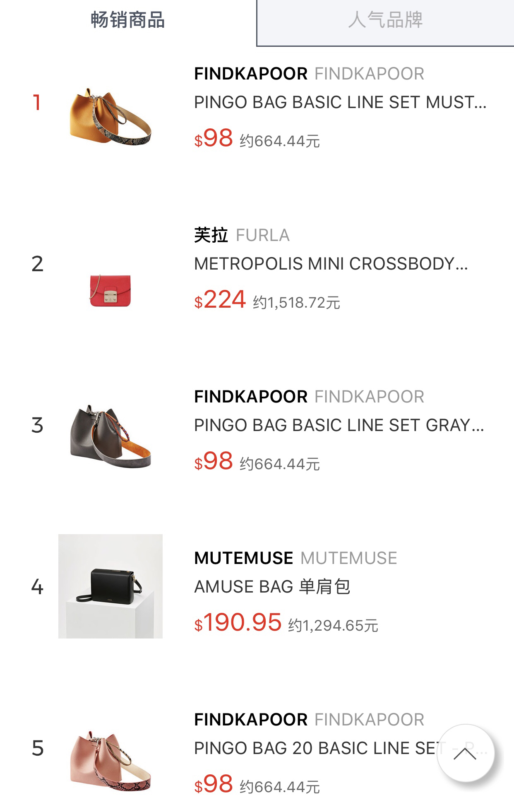Tap the red Furla crossbody bag image
The image size is (514, 812).
pyautogui.click(x=110, y=290)
